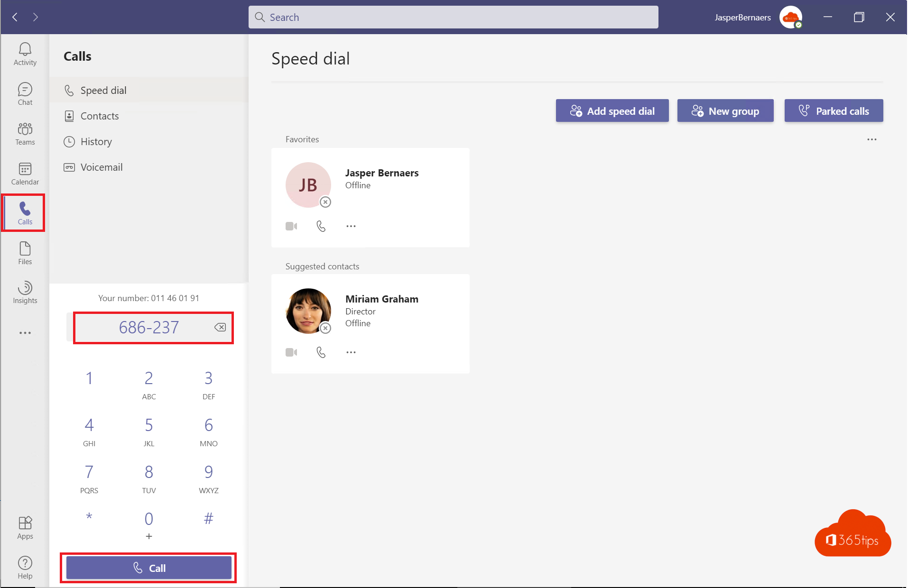The width and height of the screenshot is (908, 588).
Task: Dial digit 4 GHI on keypad
Action: [x=89, y=432]
